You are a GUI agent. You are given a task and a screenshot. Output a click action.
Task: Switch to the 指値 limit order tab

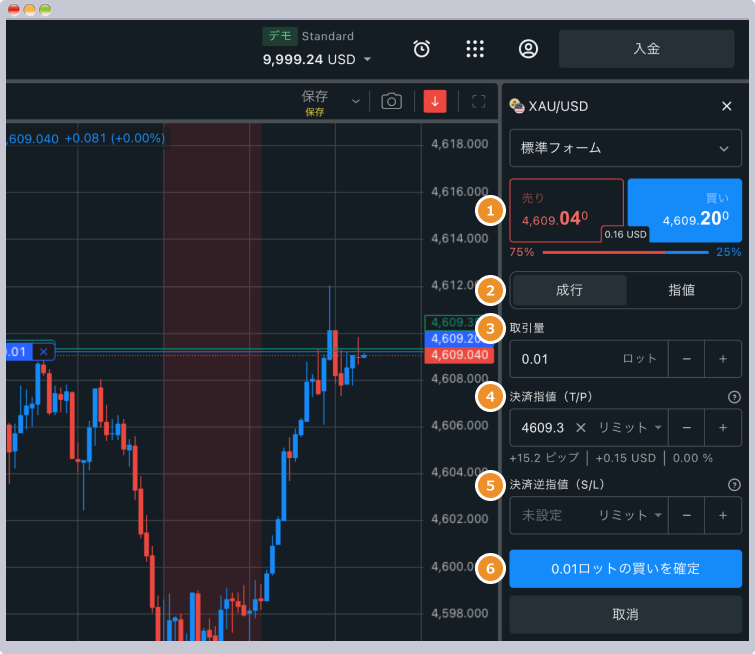click(x=682, y=290)
